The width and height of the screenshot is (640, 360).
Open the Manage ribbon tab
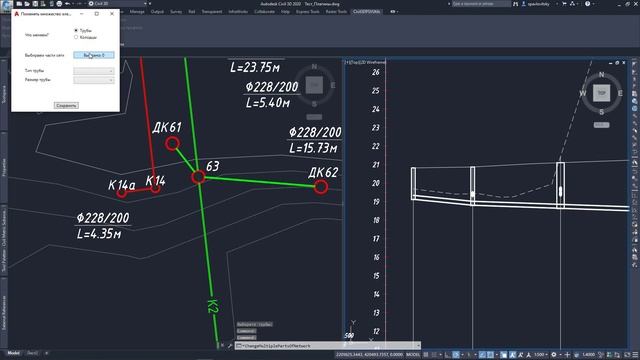pos(137,12)
